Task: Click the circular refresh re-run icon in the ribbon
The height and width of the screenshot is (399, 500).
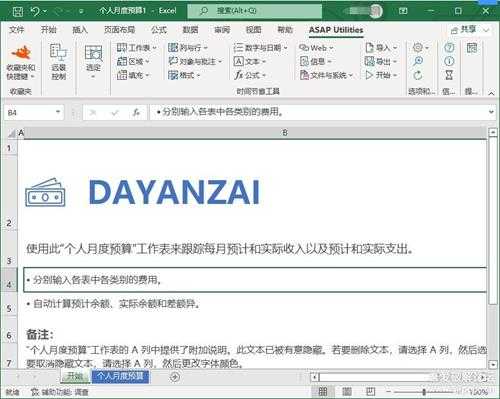Action: click(x=418, y=75)
